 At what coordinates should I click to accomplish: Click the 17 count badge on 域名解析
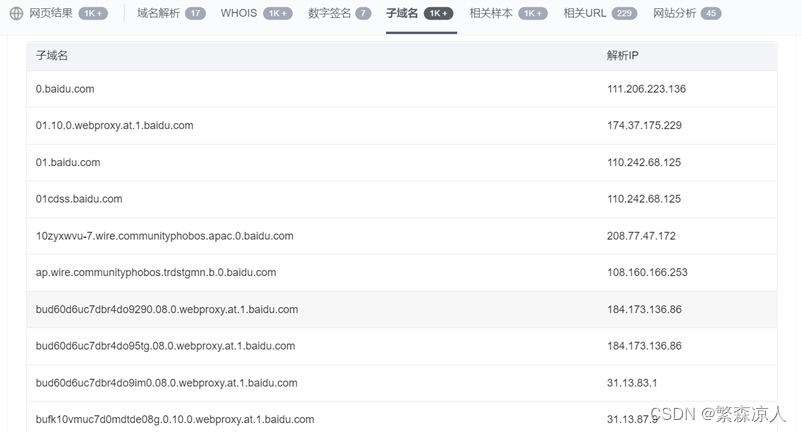pyautogui.click(x=195, y=13)
